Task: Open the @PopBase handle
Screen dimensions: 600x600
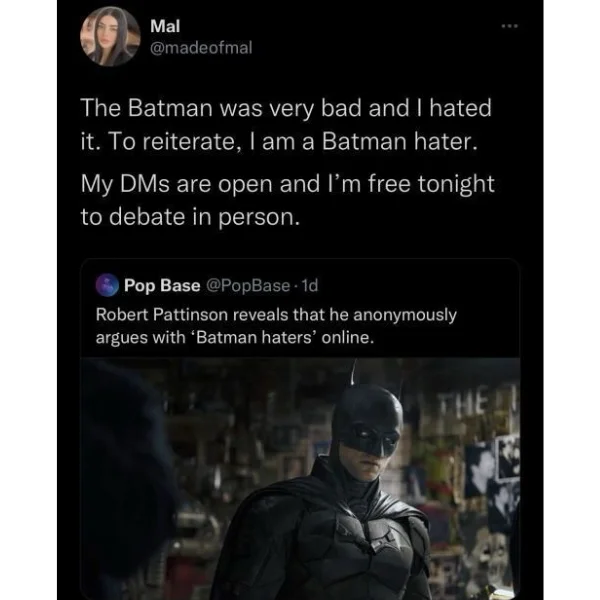Action: (240, 288)
